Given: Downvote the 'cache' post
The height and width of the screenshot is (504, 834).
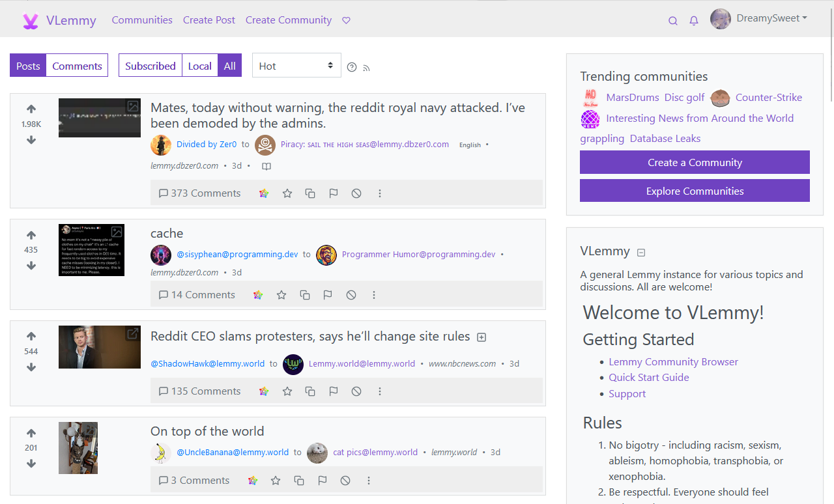Looking at the screenshot, I should pyautogui.click(x=31, y=266).
